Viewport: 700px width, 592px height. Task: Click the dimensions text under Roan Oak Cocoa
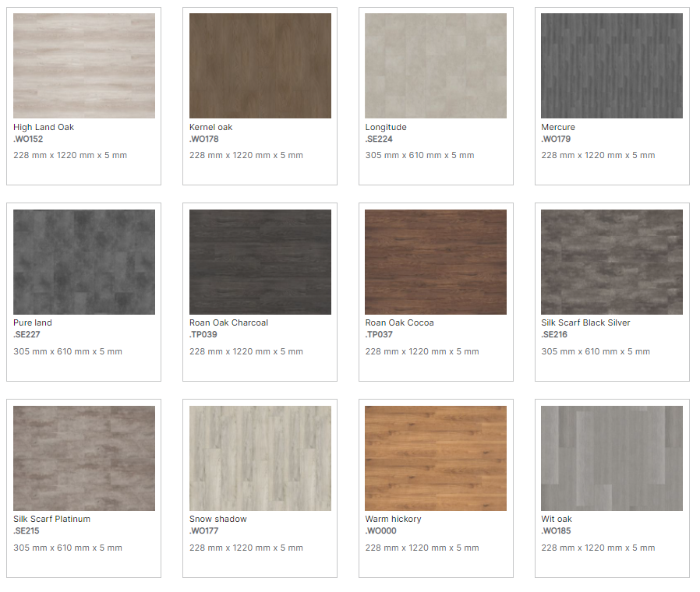pyautogui.click(x=422, y=351)
